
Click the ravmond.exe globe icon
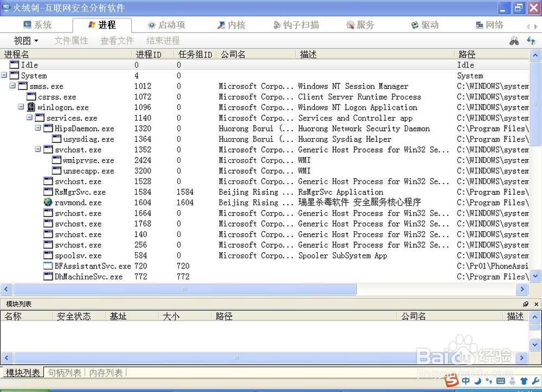pyautogui.click(x=48, y=202)
